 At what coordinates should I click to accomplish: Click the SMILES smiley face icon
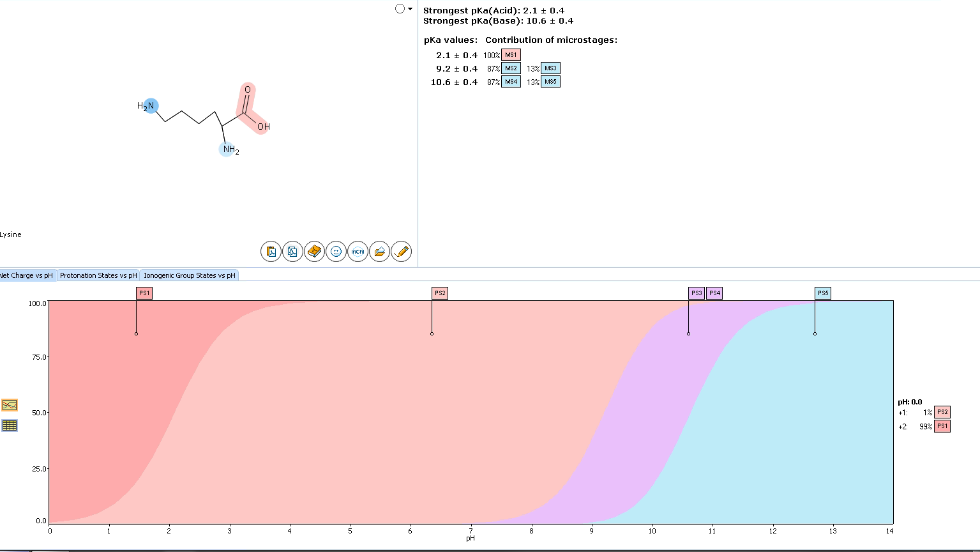pos(336,252)
